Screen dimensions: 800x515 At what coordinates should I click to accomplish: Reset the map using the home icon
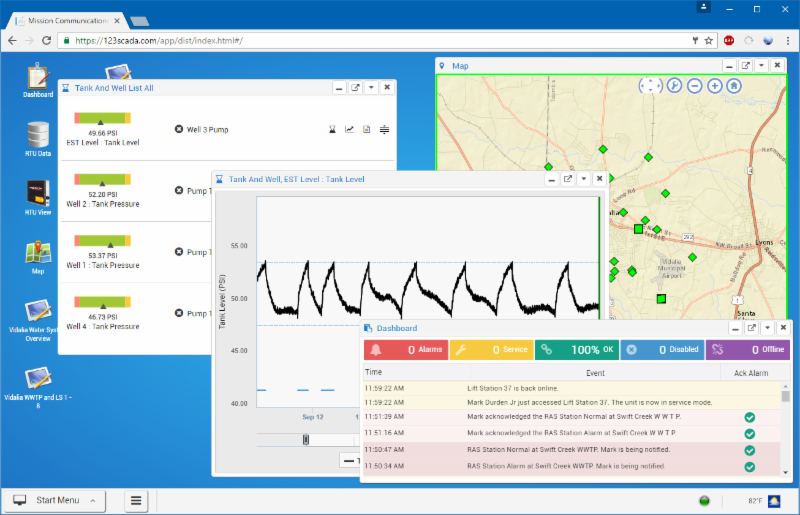pyautogui.click(x=734, y=86)
